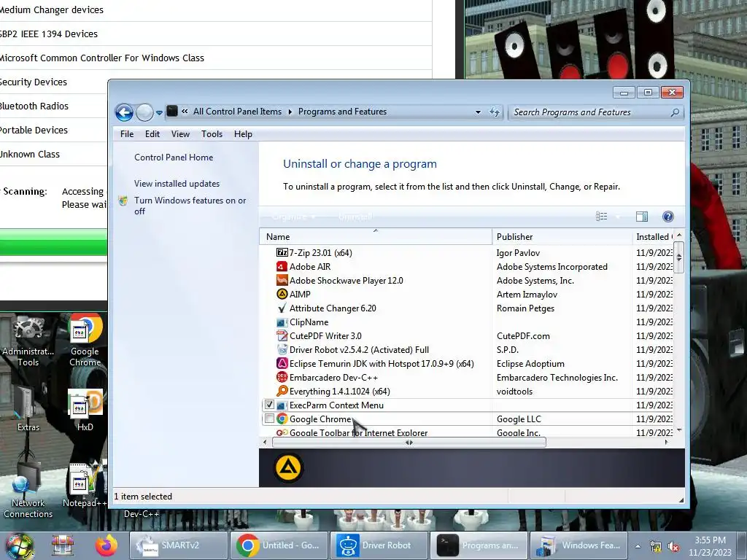Open the File menu
The height and width of the screenshot is (560, 747).
[x=127, y=134]
